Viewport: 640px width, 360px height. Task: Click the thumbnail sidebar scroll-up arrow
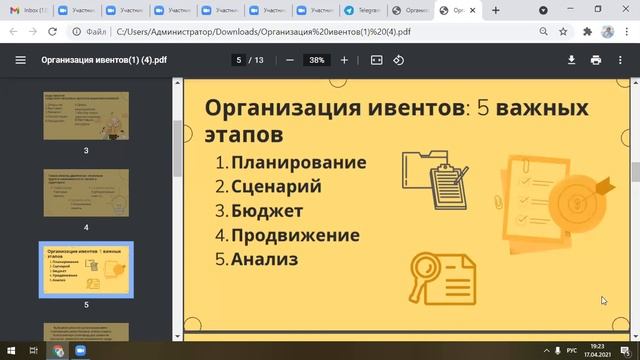coord(177,83)
